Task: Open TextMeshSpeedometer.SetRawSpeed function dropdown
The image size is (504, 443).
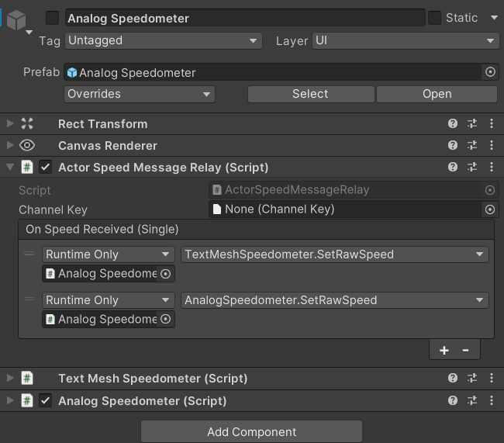Action: [x=335, y=254]
